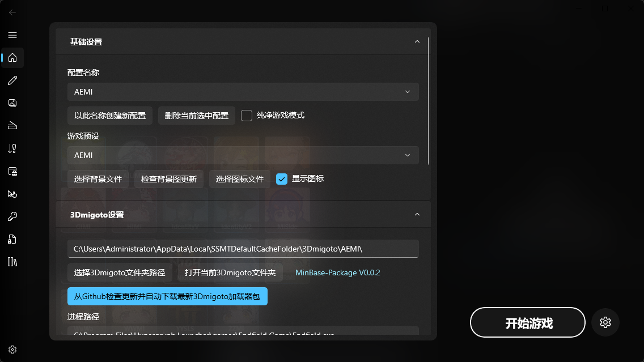Open the MinBase-Package V0.0.2 link
This screenshot has width=644, height=362.
(x=338, y=272)
